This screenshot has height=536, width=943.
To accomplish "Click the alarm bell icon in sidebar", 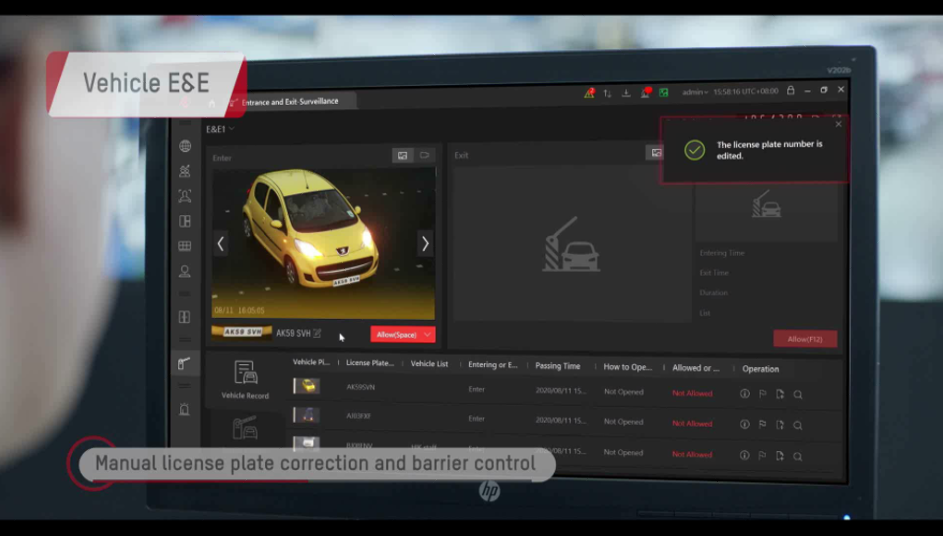I will (184, 410).
